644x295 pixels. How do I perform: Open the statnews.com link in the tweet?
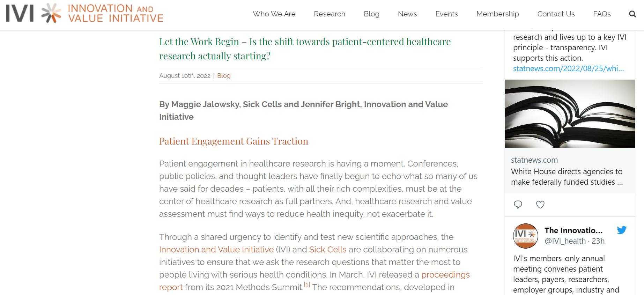click(568, 68)
